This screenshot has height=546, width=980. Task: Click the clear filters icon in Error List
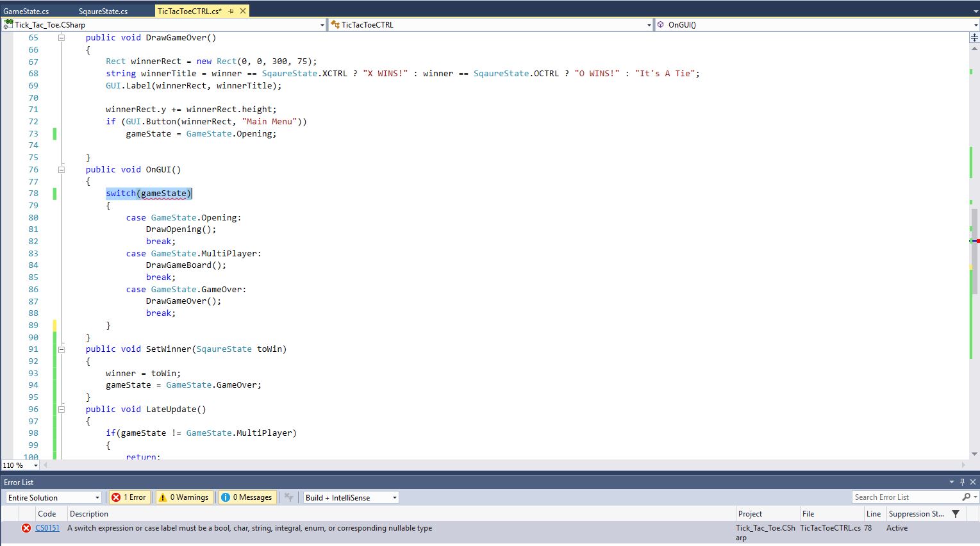(289, 497)
